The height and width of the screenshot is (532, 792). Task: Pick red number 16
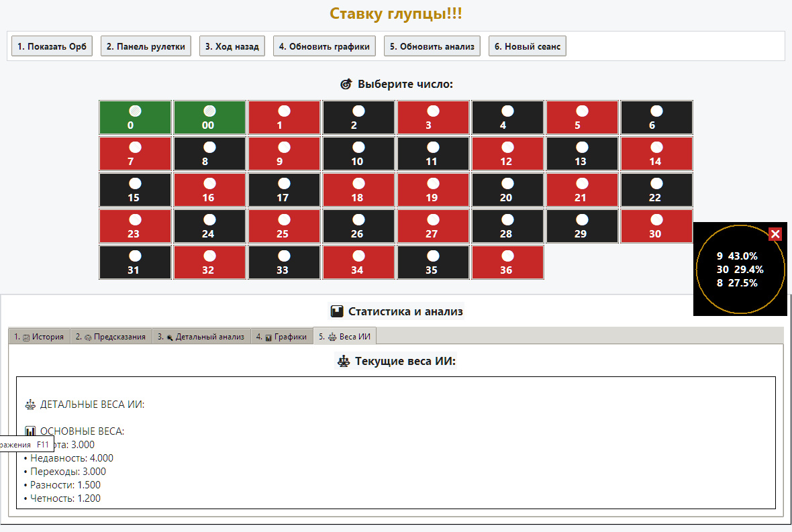coord(209,191)
